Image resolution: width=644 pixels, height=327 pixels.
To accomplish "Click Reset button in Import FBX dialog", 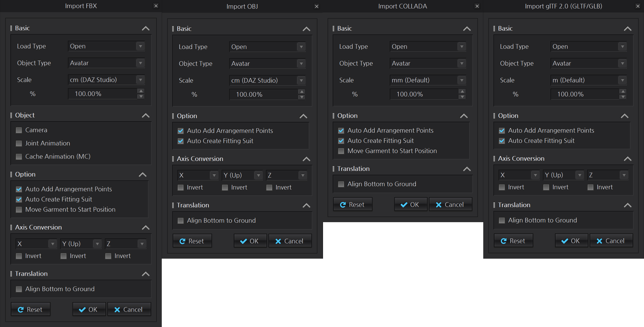I will (x=30, y=309).
